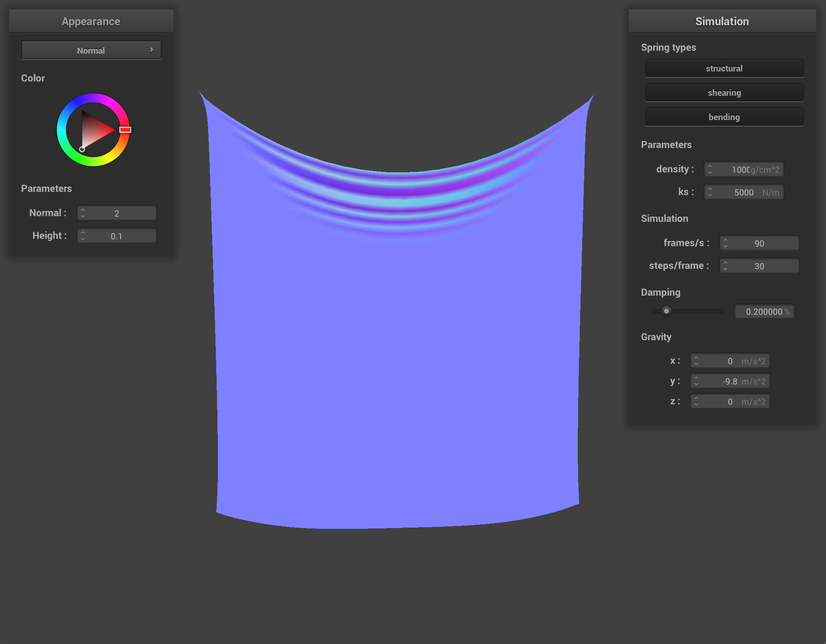This screenshot has width=826, height=644.
Task: Click the ks value field
Action: [x=744, y=192]
